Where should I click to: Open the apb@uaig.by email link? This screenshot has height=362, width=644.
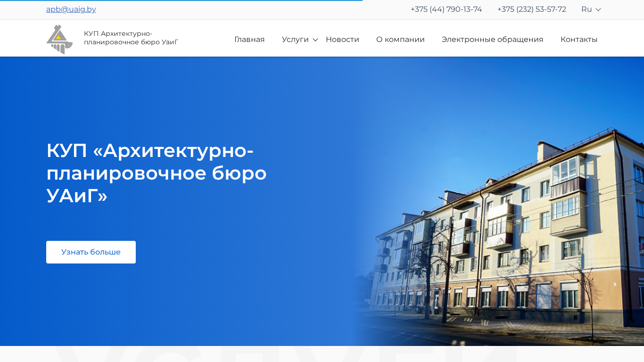pyautogui.click(x=71, y=9)
